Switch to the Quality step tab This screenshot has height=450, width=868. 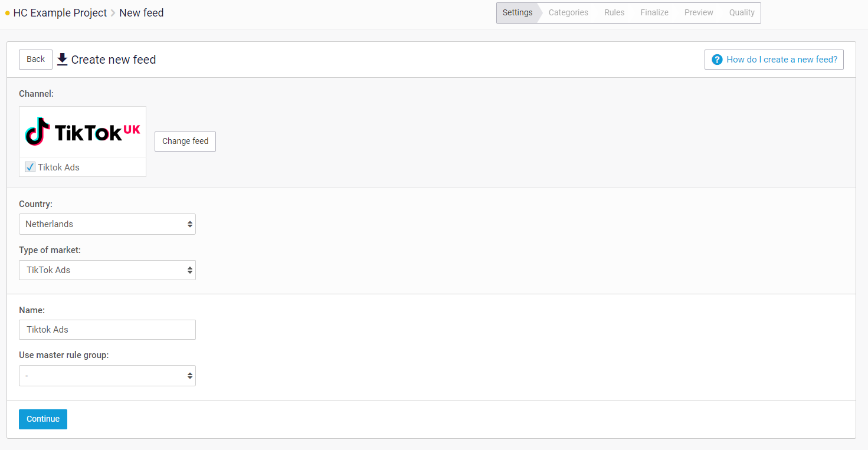click(742, 12)
